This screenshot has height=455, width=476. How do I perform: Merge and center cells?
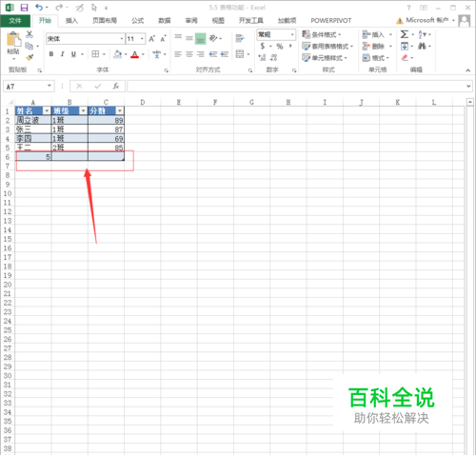pyautogui.click(x=240, y=54)
